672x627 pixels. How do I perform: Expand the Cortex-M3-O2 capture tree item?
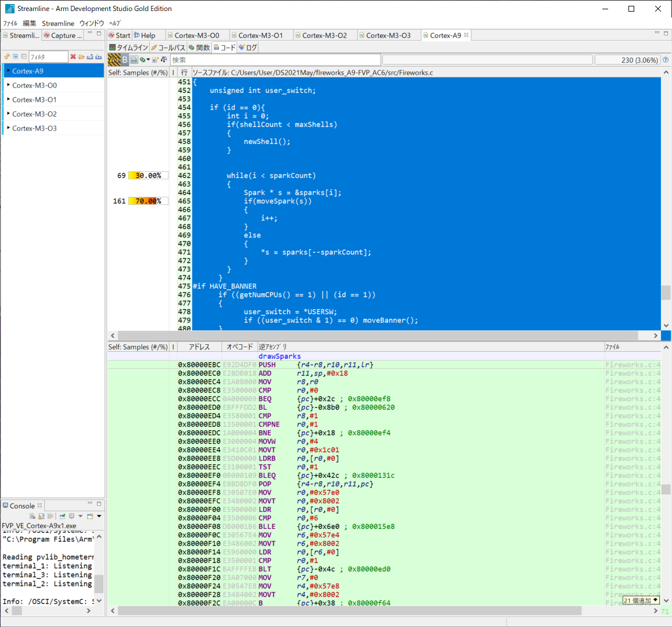point(8,113)
